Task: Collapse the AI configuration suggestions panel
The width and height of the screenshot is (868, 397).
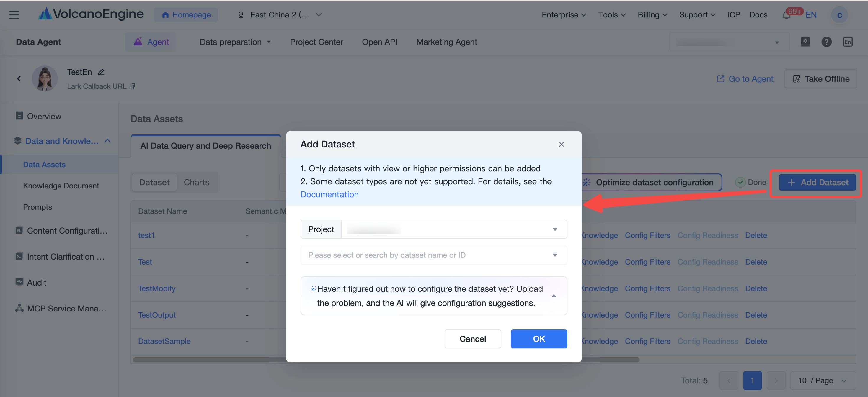Action: (x=554, y=296)
